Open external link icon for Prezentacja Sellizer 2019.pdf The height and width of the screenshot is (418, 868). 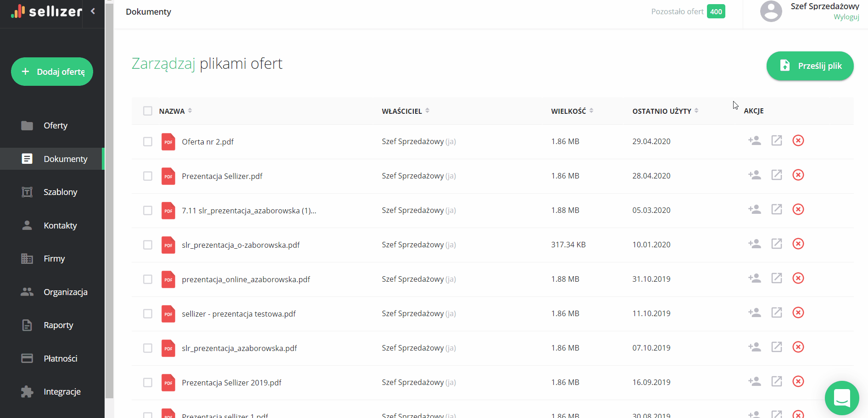pos(776,382)
